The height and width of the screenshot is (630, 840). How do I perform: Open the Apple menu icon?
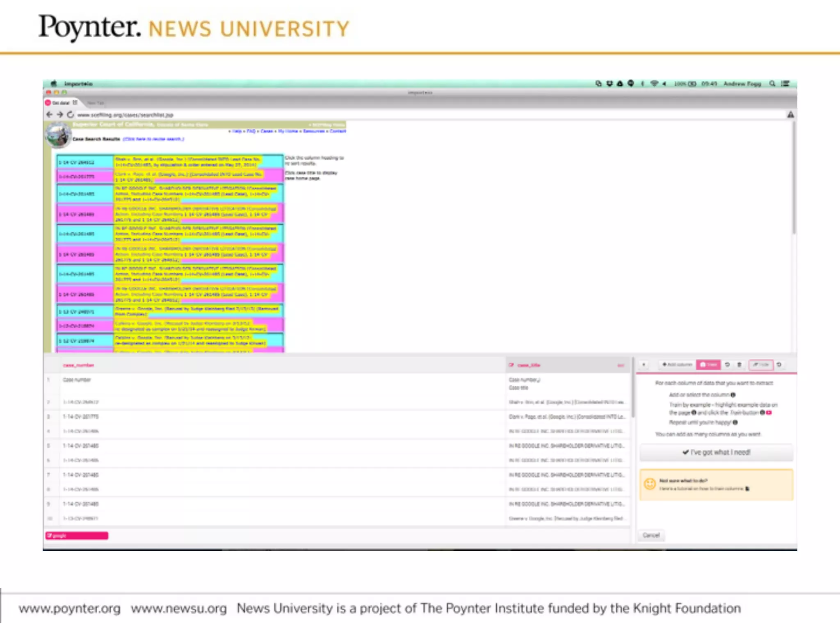[54, 84]
